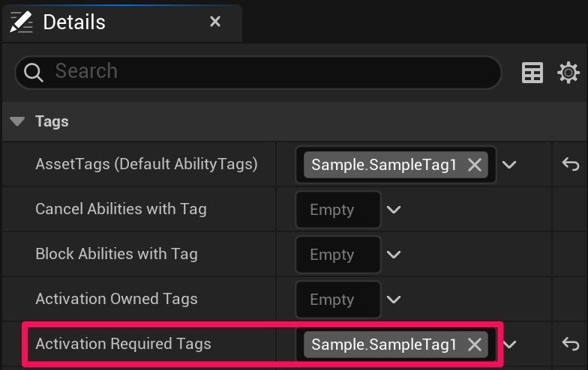Reset Activation Required Tags to default
This screenshot has height=370, width=588.
[571, 345]
